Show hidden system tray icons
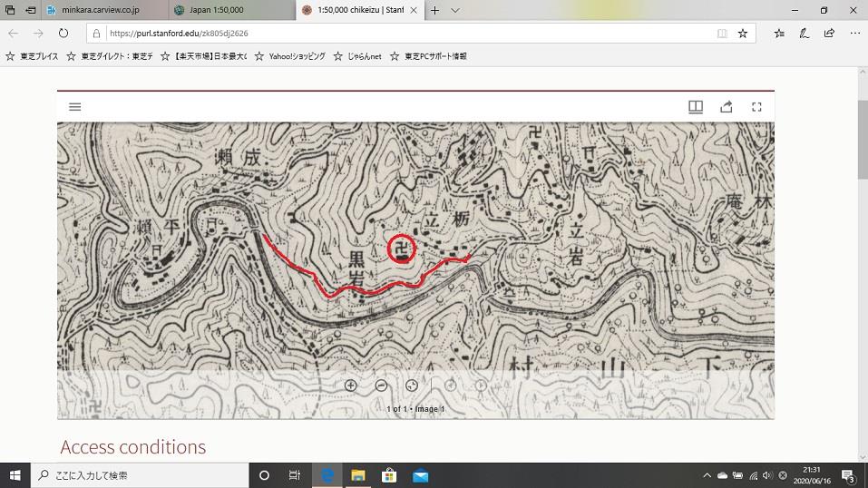The width and height of the screenshot is (868, 488). 707,475
